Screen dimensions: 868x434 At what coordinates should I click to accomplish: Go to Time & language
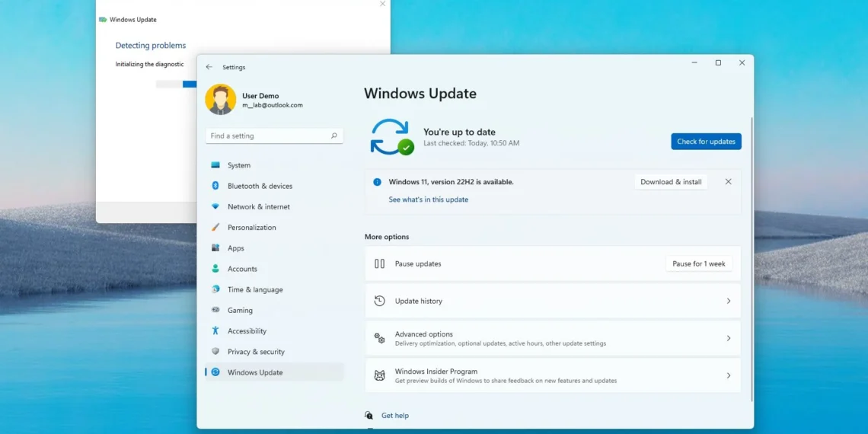coord(275,289)
